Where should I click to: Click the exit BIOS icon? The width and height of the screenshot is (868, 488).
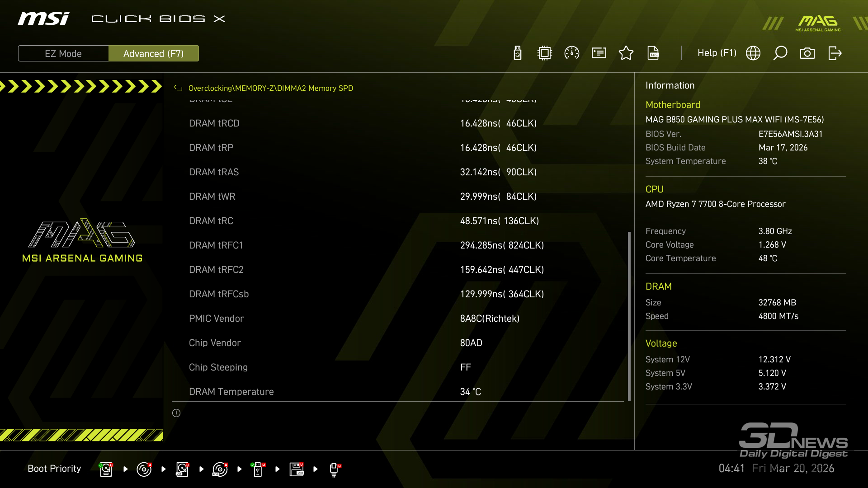coord(835,53)
